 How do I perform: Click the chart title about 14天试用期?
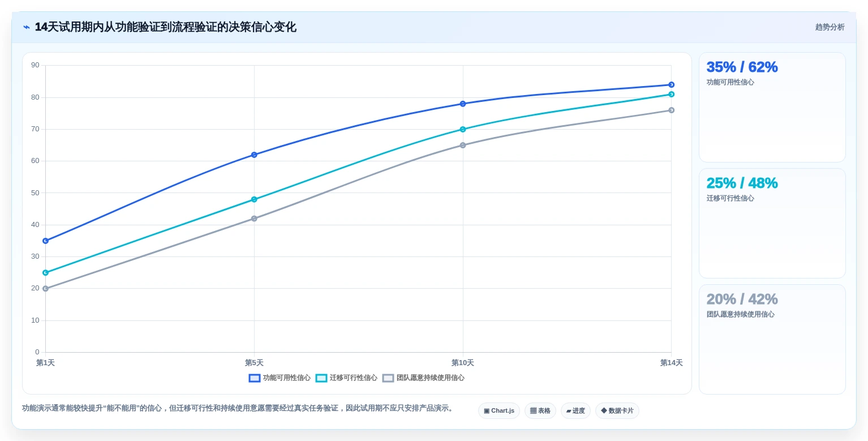click(x=165, y=27)
